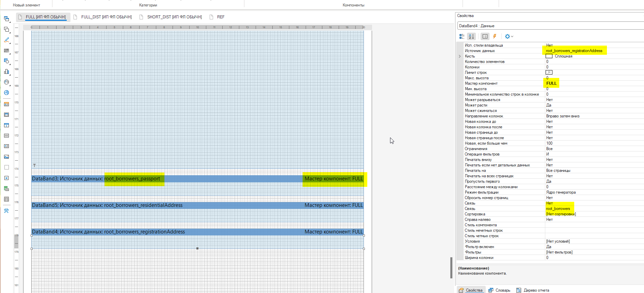644x293 pixels.
Task: Switch to the FULL [ИП ФЛ ОБЫЧН] page tab
Action: (43, 17)
